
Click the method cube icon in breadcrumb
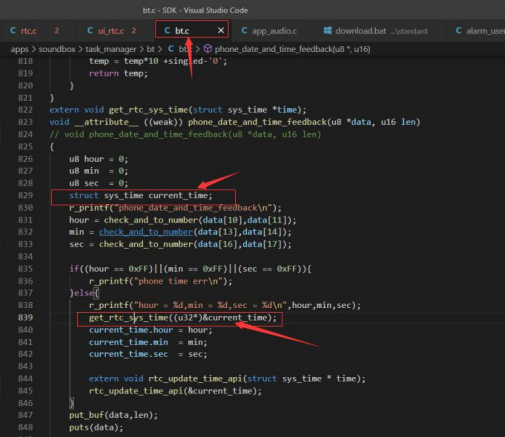pyautogui.click(x=208, y=49)
